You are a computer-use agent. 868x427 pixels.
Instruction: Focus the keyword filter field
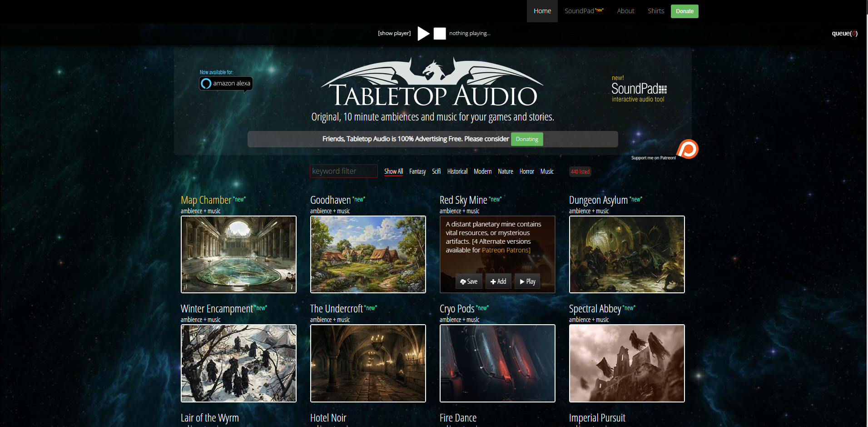point(344,171)
